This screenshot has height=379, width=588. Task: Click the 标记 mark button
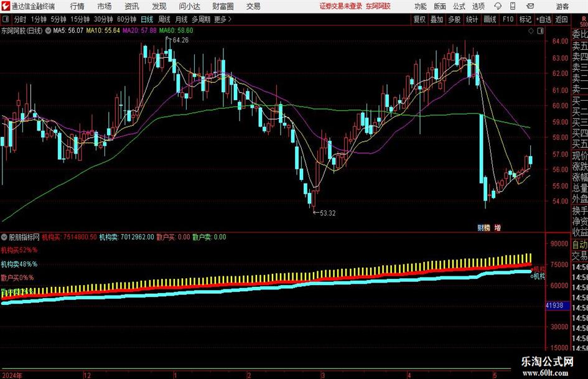tap(525, 19)
